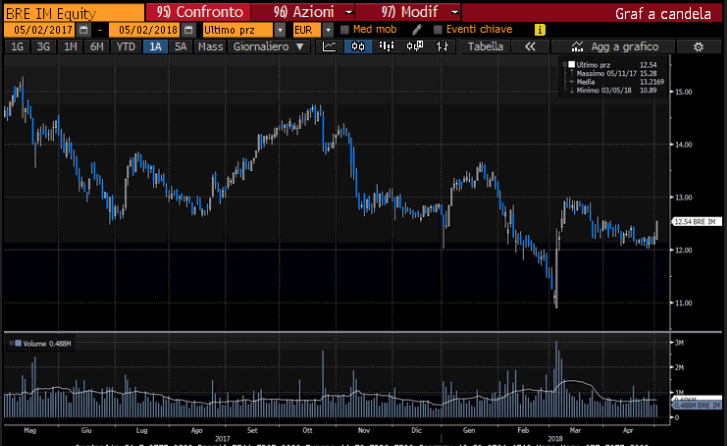
Task: Click 15.00 price axis label
Action: tap(683, 92)
